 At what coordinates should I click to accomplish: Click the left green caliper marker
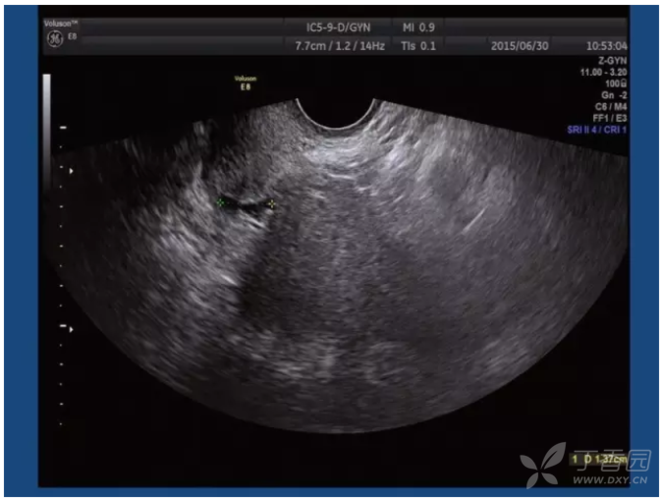(220, 202)
